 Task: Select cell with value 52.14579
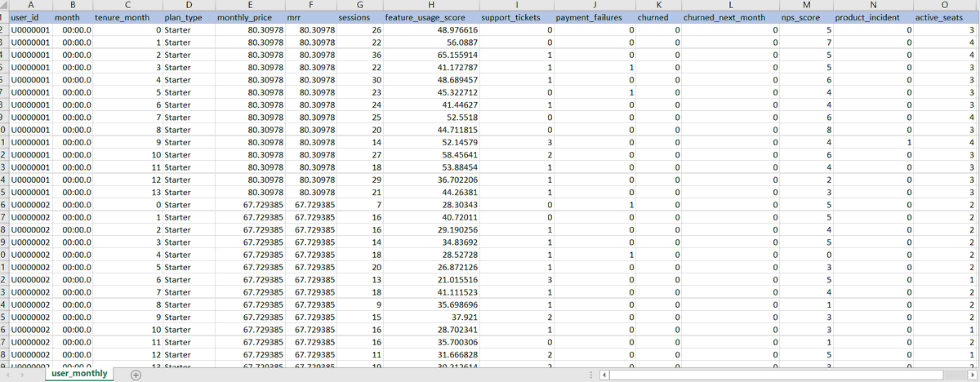coord(430,143)
